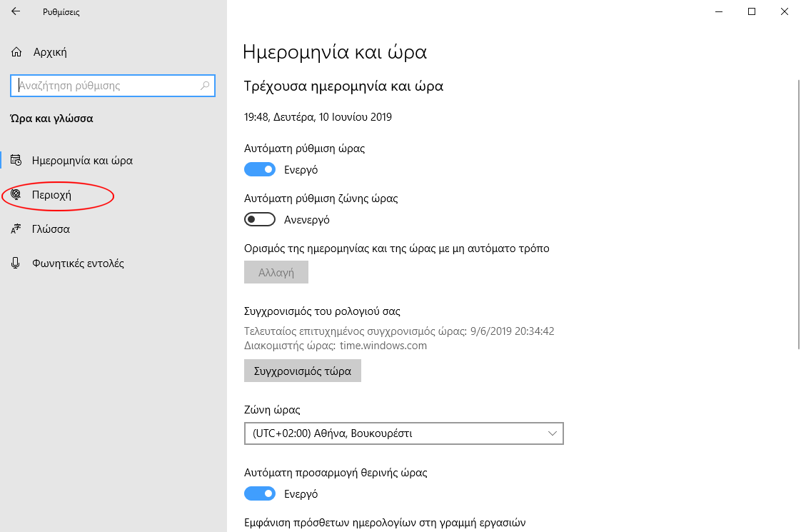Viewport: 801px width, 532px height.
Task: Click the globe icon next to Περιοχή
Action: point(16,194)
